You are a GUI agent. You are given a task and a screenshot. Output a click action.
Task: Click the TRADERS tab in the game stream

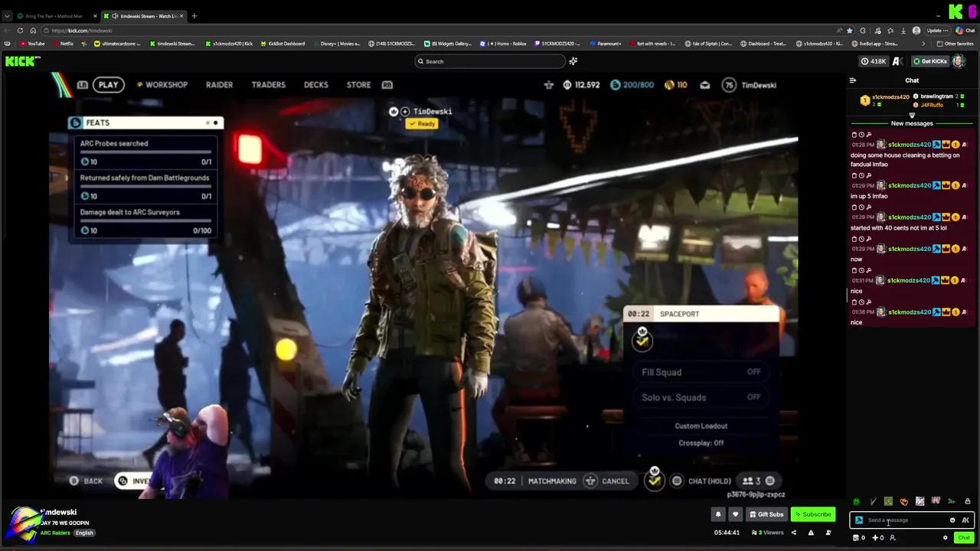tap(268, 85)
